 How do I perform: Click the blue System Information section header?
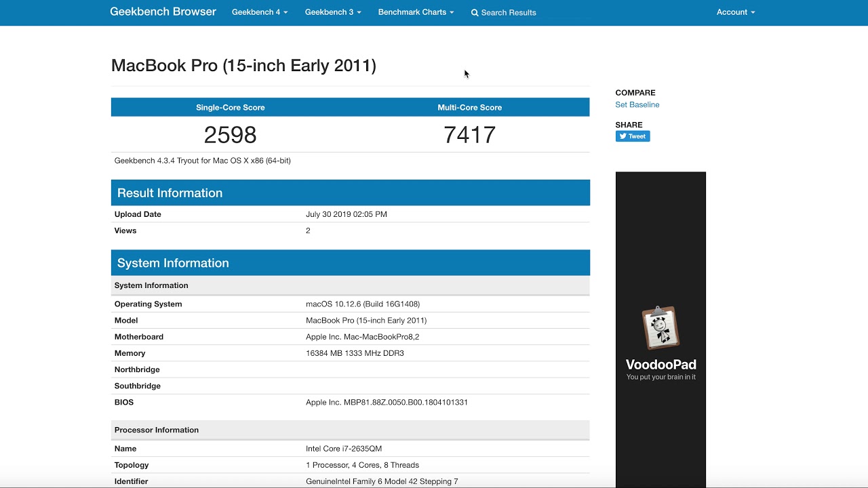click(x=351, y=263)
